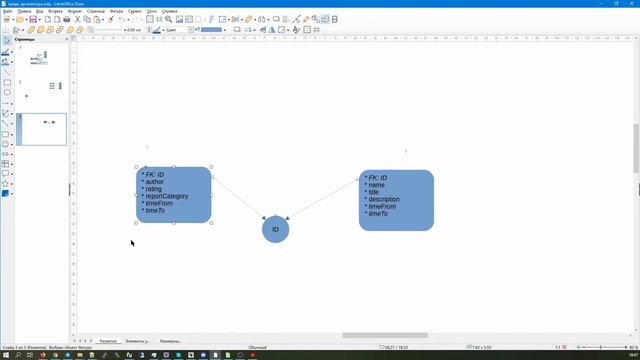
Task: Click the Paste icon
Action: 96,20
